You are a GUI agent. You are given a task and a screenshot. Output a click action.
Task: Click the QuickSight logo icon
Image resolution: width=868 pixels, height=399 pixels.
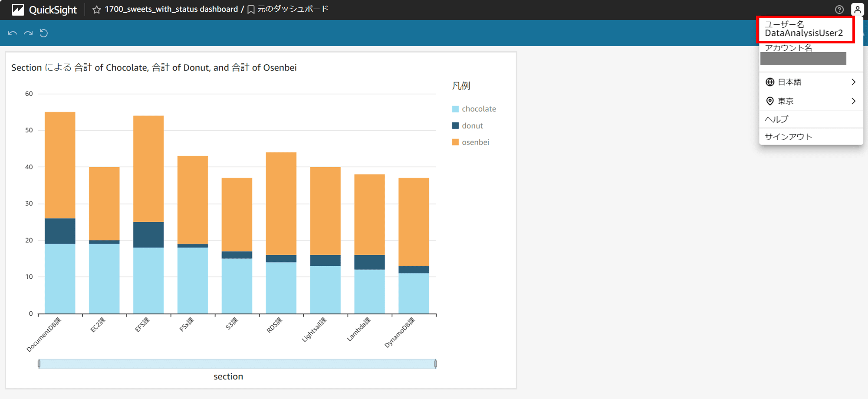click(x=18, y=10)
